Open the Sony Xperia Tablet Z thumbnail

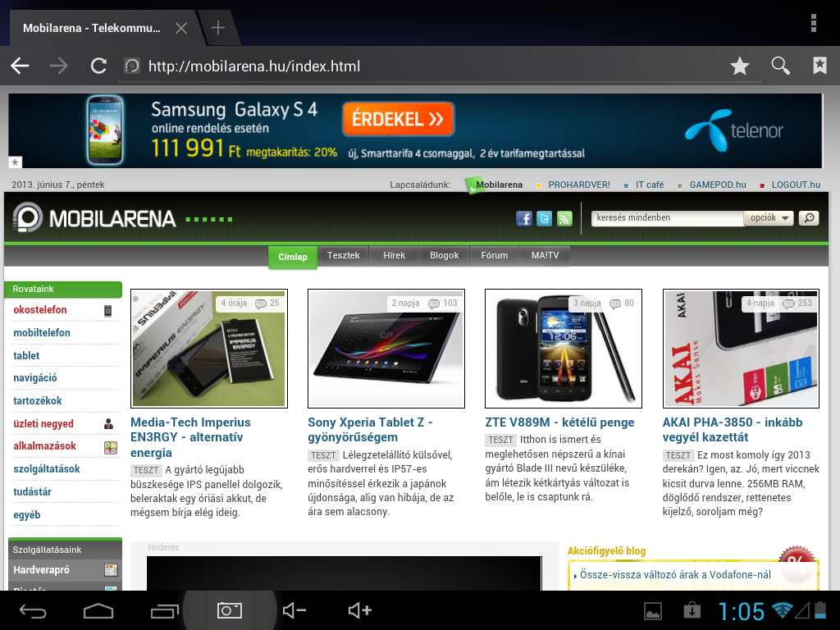coord(386,349)
